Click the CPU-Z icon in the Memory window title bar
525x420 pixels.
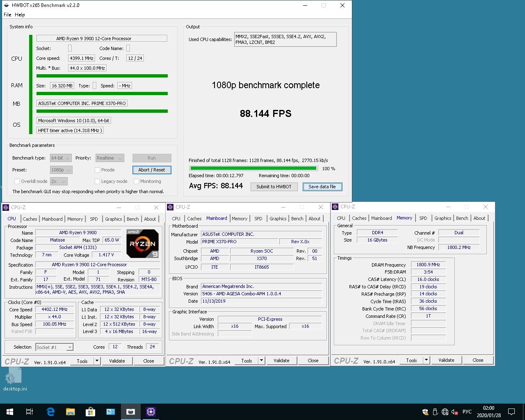tap(335, 207)
